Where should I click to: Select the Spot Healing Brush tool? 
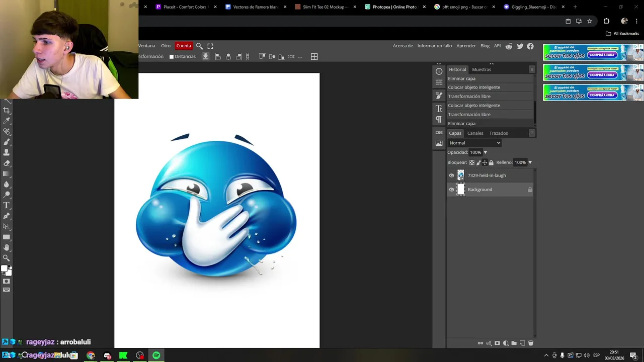(x=7, y=131)
